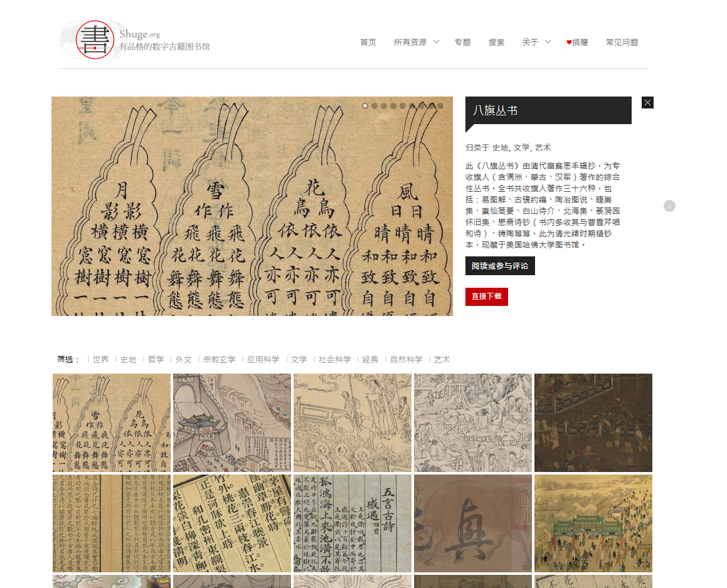727x588 pixels.
Task: Select the eighth carousel dot
Action: click(x=431, y=106)
